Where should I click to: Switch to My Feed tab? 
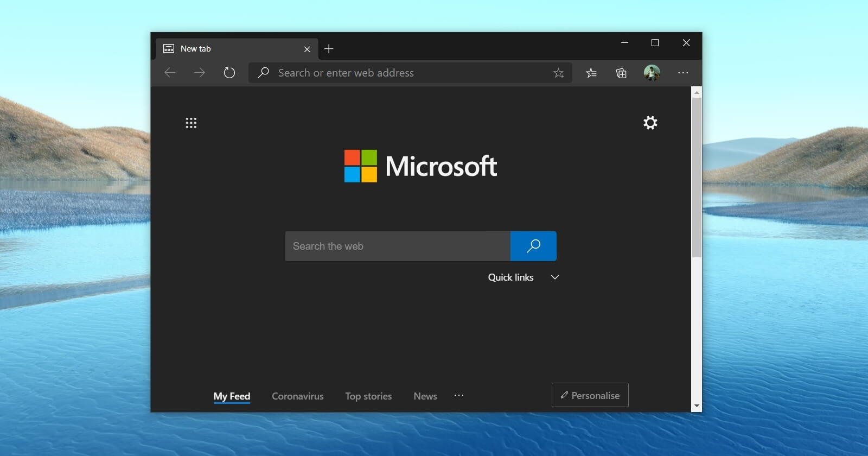pyautogui.click(x=232, y=396)
